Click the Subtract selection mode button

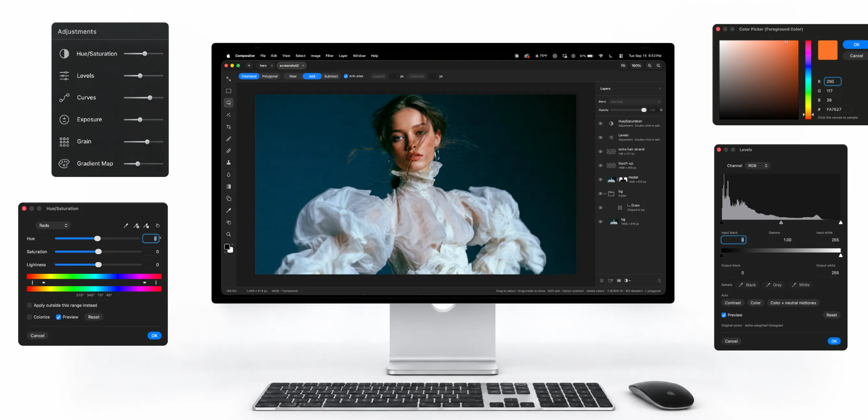click(331, 76)
